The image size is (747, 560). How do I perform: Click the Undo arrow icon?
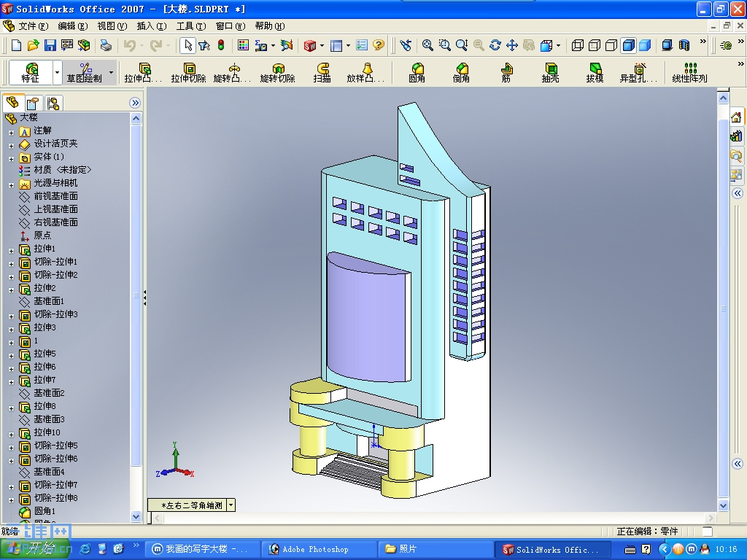(129, 45)
